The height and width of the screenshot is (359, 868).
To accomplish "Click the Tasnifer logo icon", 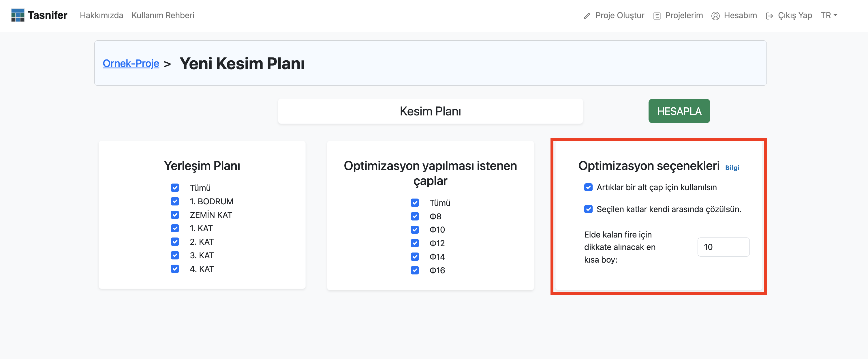I will [18, 15].
